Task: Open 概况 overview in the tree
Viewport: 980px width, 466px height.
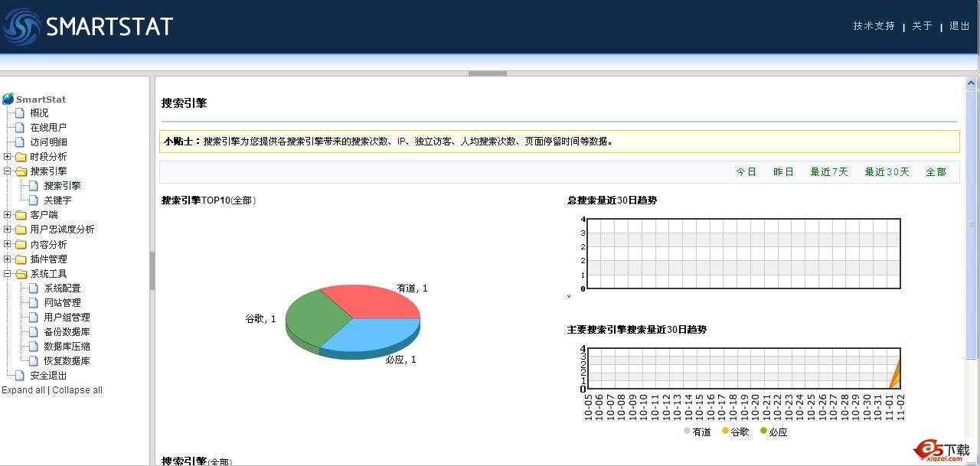Action: click(39, 113)
